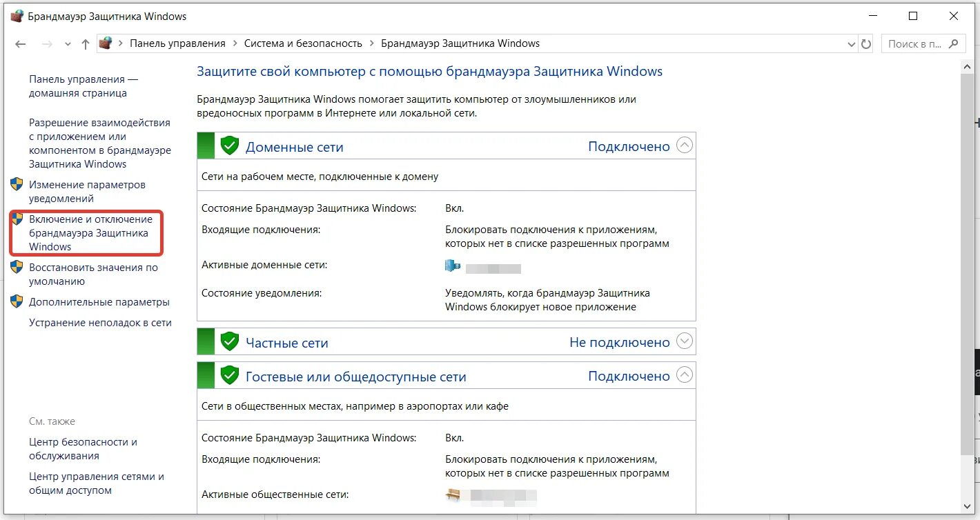The image size is (980, 520).
Task: Maximize the firewall window
Action: tap(913, 16)
